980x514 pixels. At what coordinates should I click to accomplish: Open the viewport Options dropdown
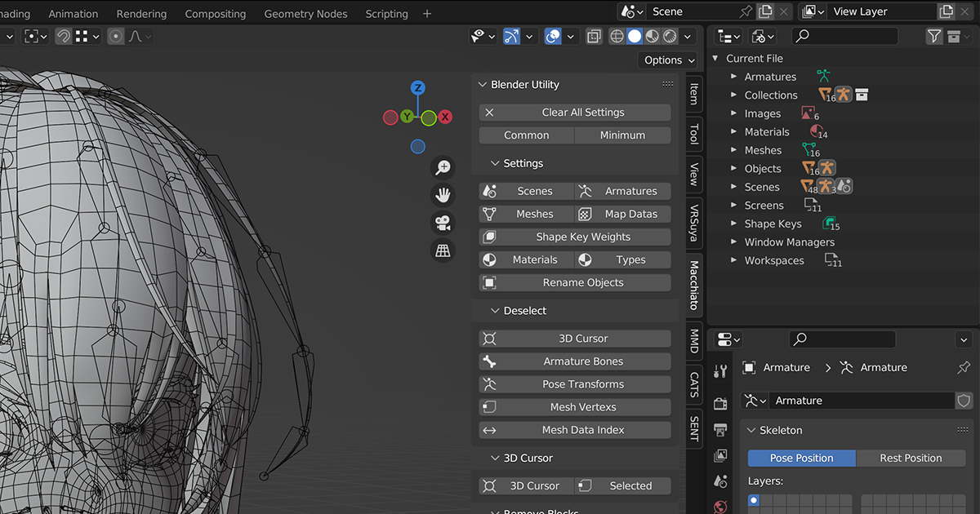669,60
